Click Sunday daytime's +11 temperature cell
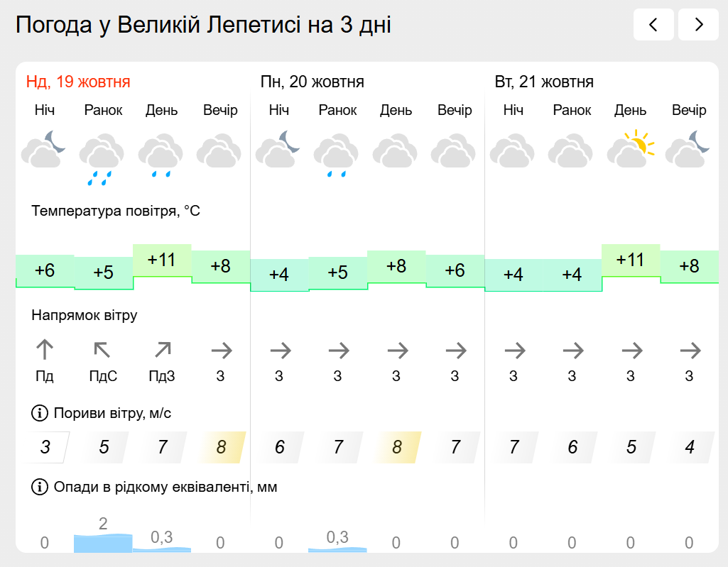 pyautogui.click(x=162, y=260)
